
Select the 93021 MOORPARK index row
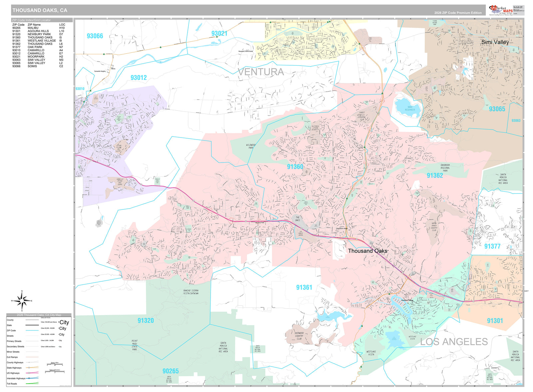coord(39,57)
